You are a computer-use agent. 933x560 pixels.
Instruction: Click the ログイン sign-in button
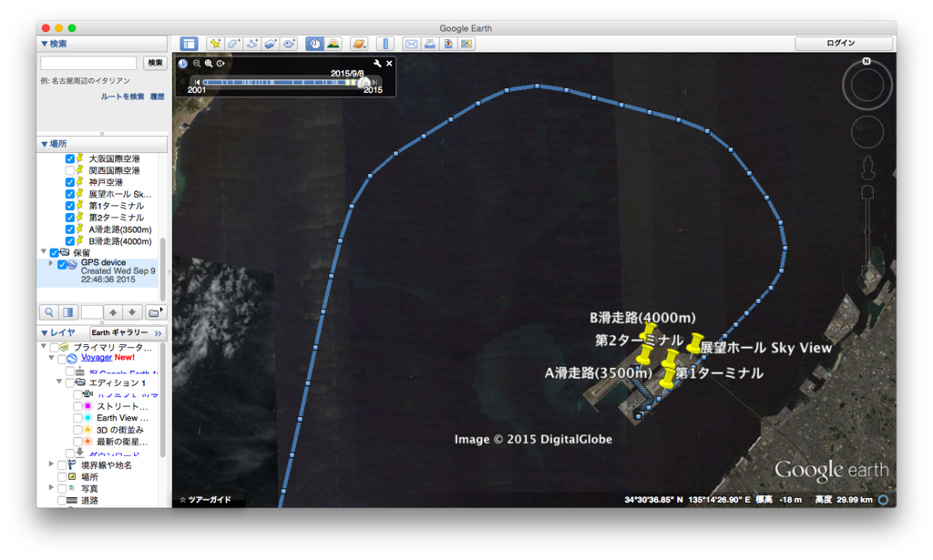pyautogui.click(x=844, y=44)
